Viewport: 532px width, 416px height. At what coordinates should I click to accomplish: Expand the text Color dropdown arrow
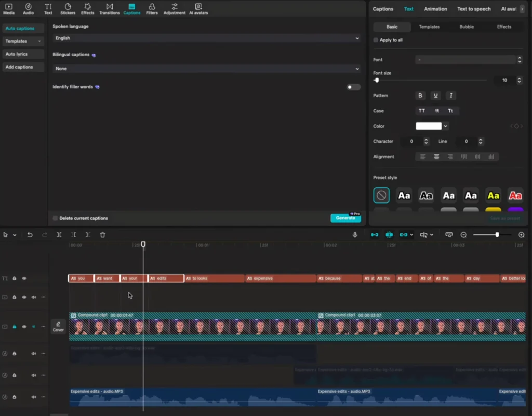pyautogui.click(x=446, y=126)
